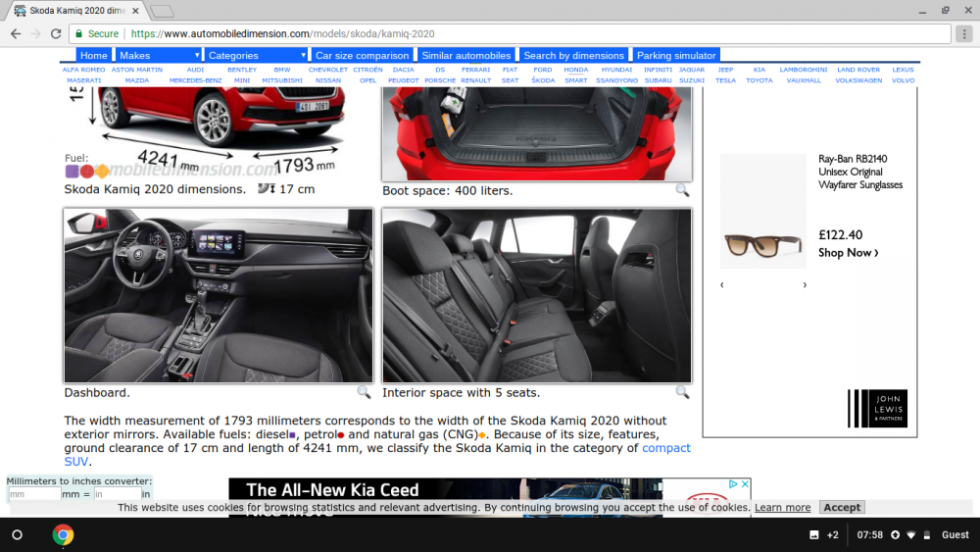Click the image notification icon in the tray
Screen dimensions: 980x552
pyautogui.click(x=814, y=535)
